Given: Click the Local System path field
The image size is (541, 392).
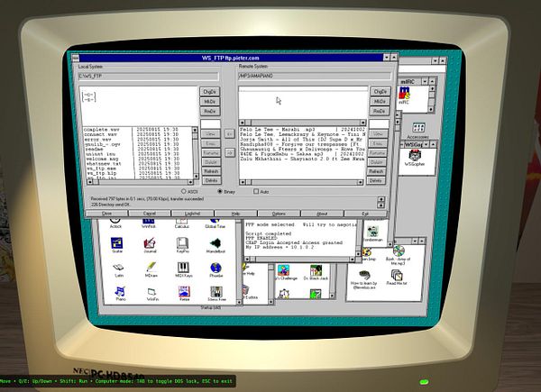Looking at the screenshot, I should click(149, 76).
